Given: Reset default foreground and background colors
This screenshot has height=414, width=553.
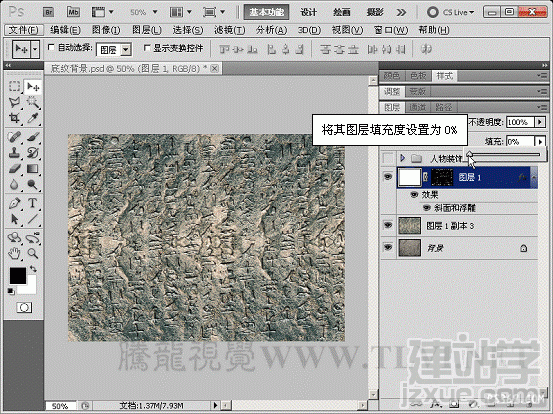Looking at the screenshot, I should (11, 291).
